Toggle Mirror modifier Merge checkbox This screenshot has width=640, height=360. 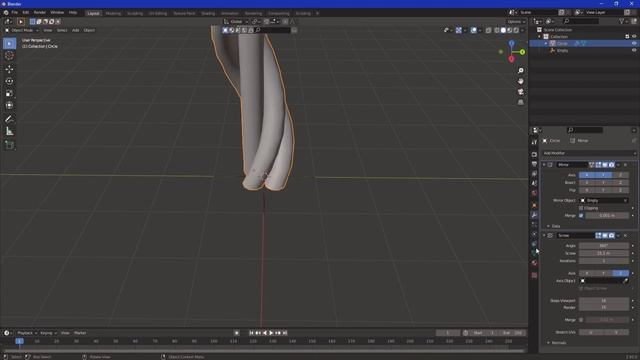pyautogui.click(x=581, y=216)
